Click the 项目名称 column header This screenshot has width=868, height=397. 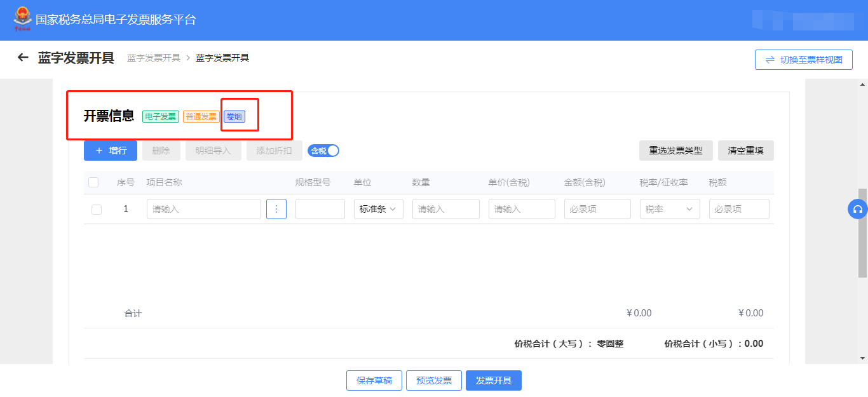point(164,182)
